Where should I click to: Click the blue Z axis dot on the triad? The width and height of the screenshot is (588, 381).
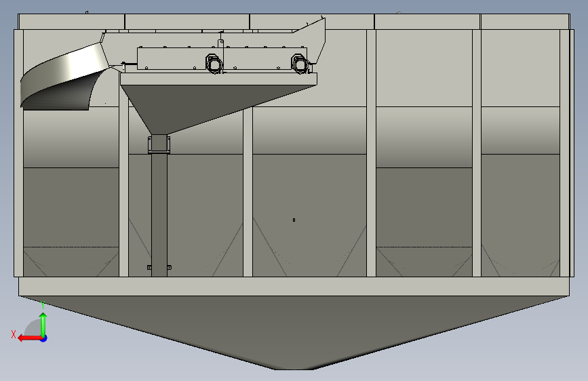[44, 338]
